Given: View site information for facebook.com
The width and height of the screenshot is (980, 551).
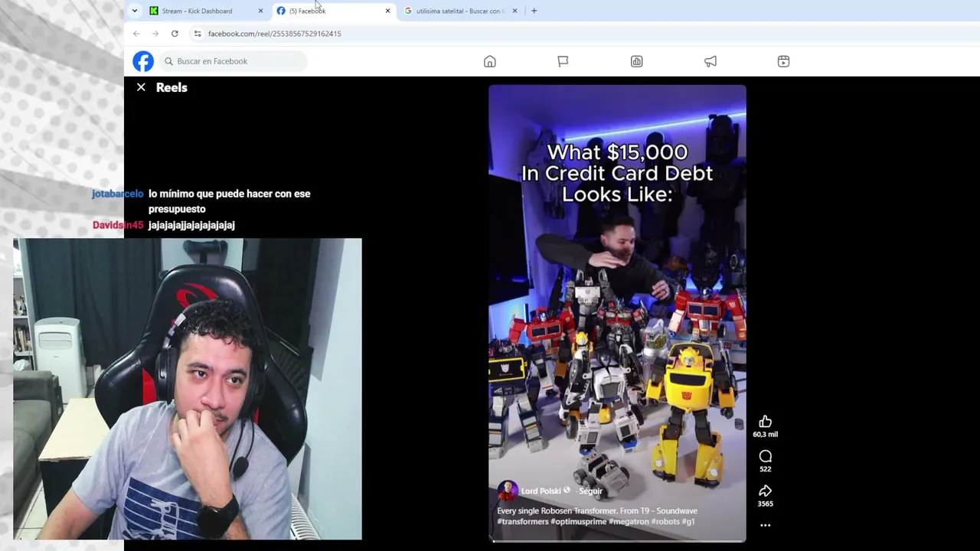Looking at the screenshot, I should click(x=198, y=34).
